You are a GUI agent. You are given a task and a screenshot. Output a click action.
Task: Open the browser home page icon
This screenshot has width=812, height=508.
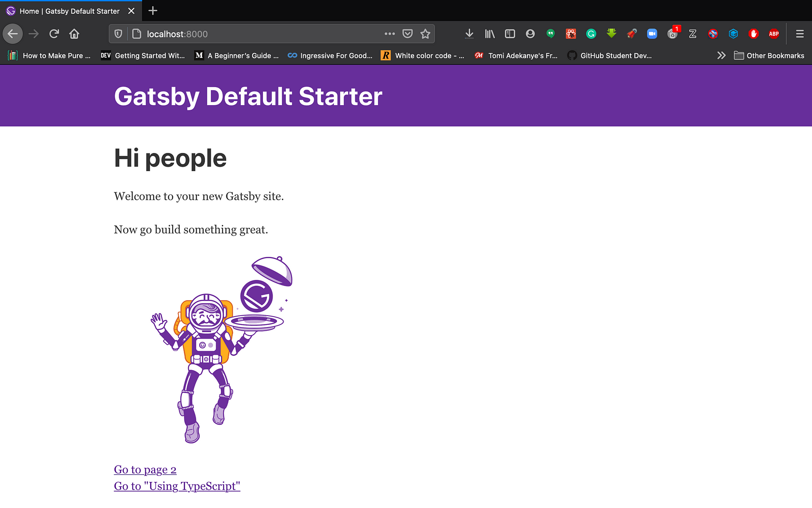pyautogui.click(x=74, y=34)
